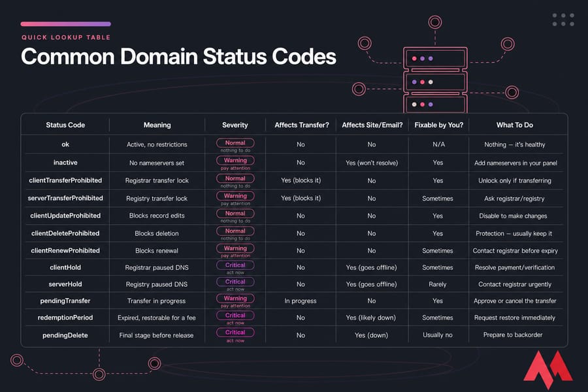The height and width of the screenshot is (392, 588).
Task: Select the "clientHold" status code
Action: (65, 267)
